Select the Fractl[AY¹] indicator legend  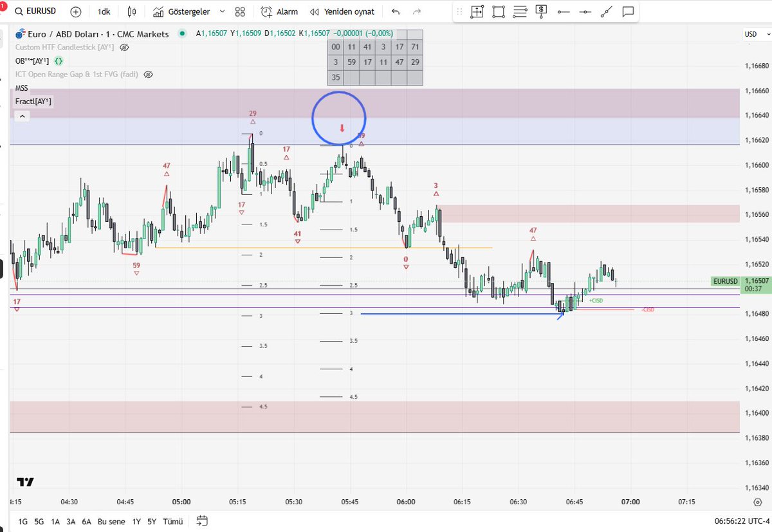[33, 102]
